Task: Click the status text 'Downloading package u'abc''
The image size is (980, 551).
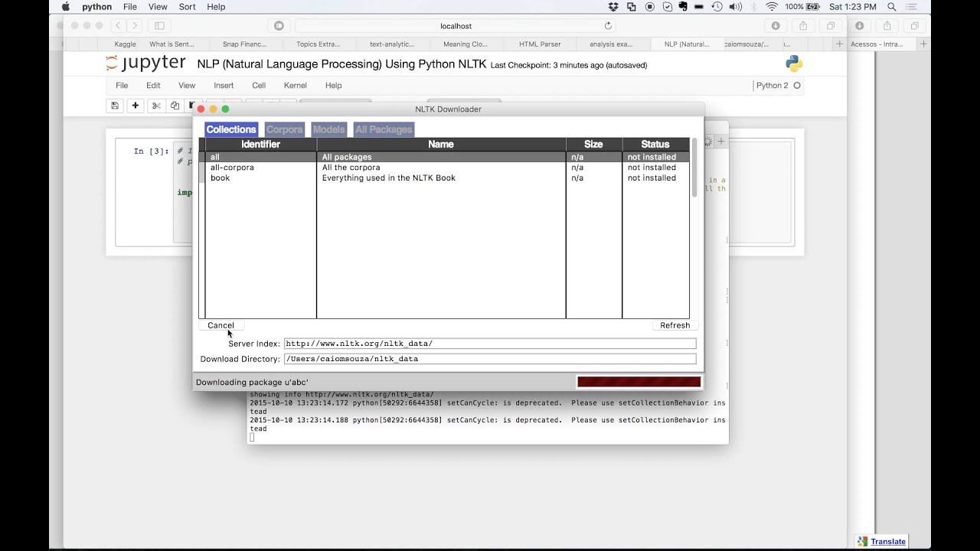Action: click(x=252, y=382)
